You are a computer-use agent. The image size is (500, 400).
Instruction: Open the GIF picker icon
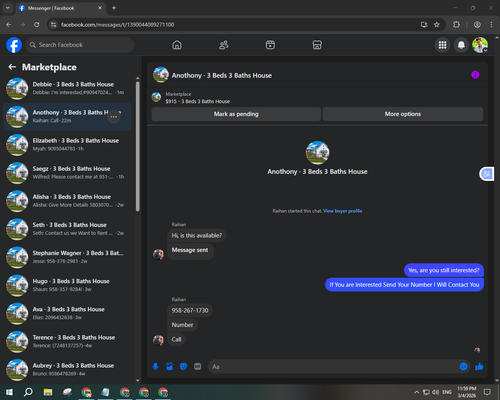tap(198, 367)
